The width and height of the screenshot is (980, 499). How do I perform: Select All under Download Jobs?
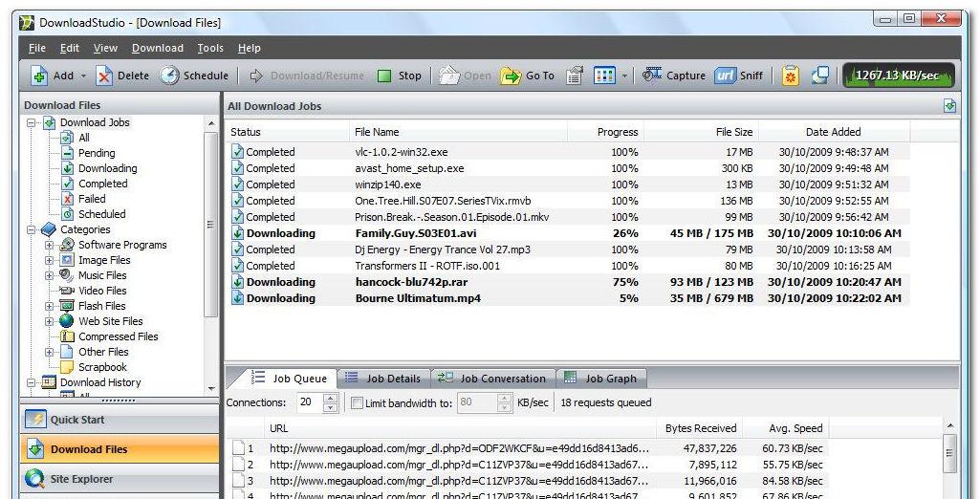pos(83,138)
